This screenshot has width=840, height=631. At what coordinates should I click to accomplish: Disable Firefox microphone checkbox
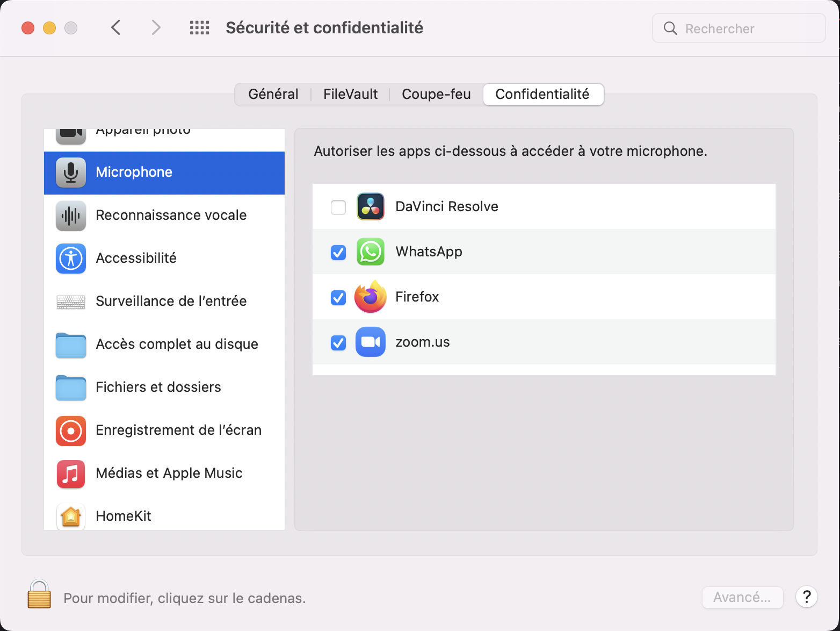pyautogui.click(x=338, y=297)
